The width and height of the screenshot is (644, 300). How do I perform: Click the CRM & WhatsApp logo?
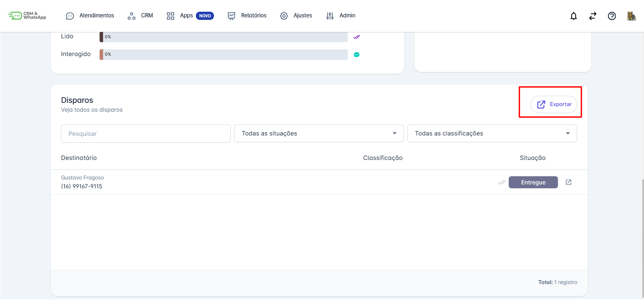pyautogui.click(x=27, y=16)
